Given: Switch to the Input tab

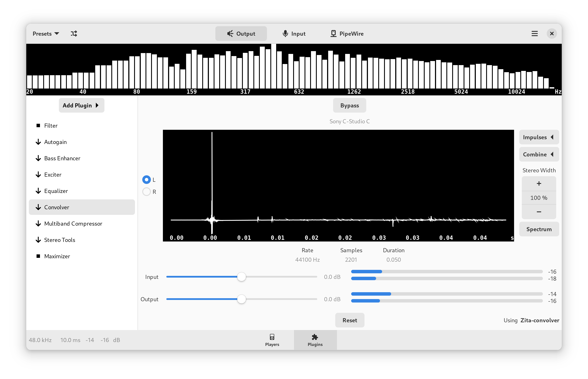Looking at the screenshot, I should 294,34.
